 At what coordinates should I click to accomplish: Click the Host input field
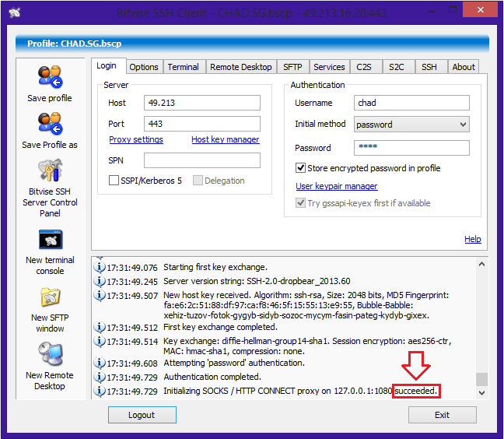pos(202,103)
